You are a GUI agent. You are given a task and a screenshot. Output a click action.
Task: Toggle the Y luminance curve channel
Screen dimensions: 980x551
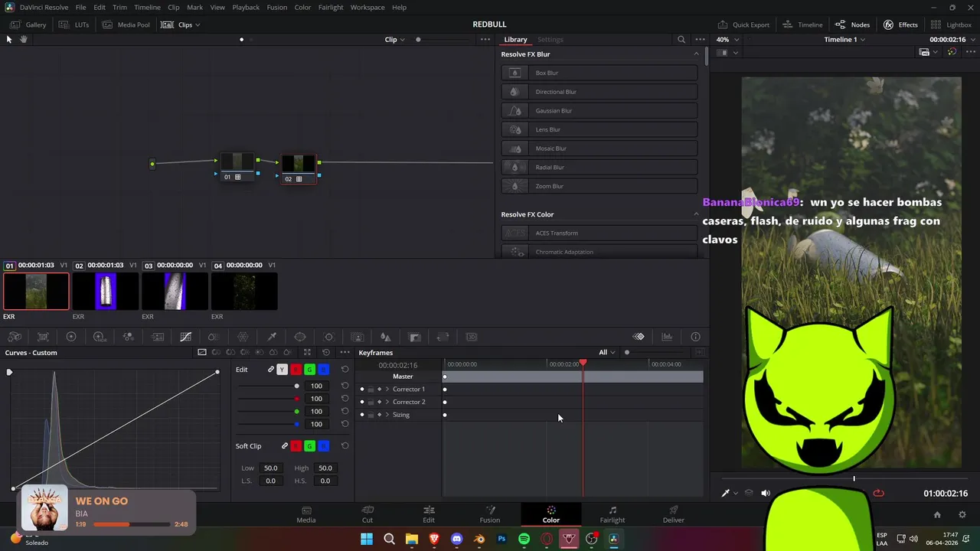282,370
